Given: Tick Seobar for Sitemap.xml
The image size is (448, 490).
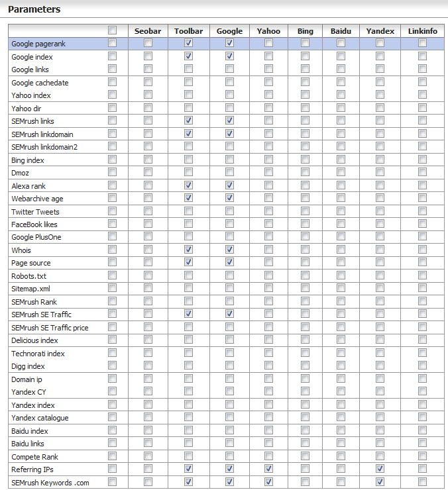Looking at the screenshot, I should point(148,288).
